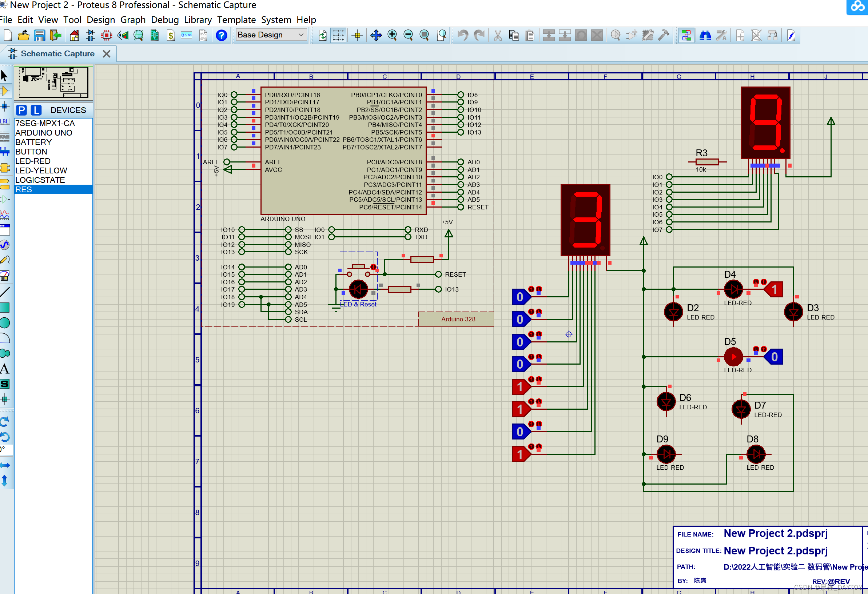Copy selection with the copy icon

(x=514, y=36)
